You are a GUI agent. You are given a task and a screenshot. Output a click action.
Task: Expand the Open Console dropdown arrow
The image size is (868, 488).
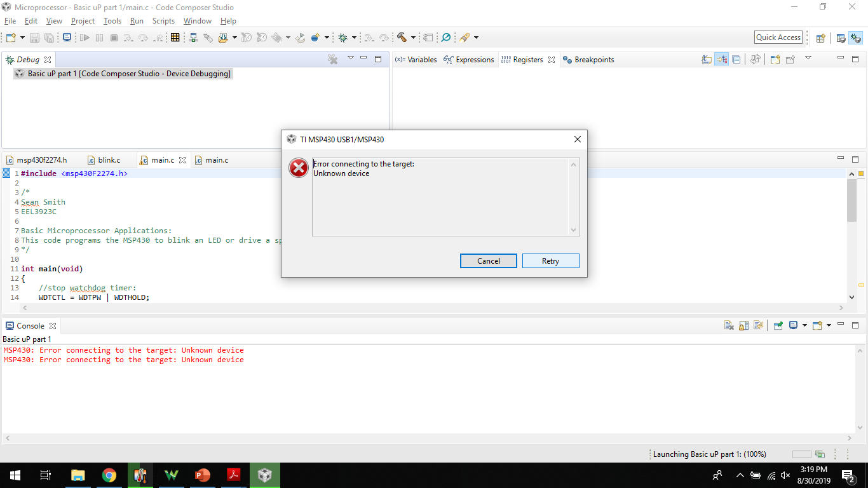tap(829, 325)
